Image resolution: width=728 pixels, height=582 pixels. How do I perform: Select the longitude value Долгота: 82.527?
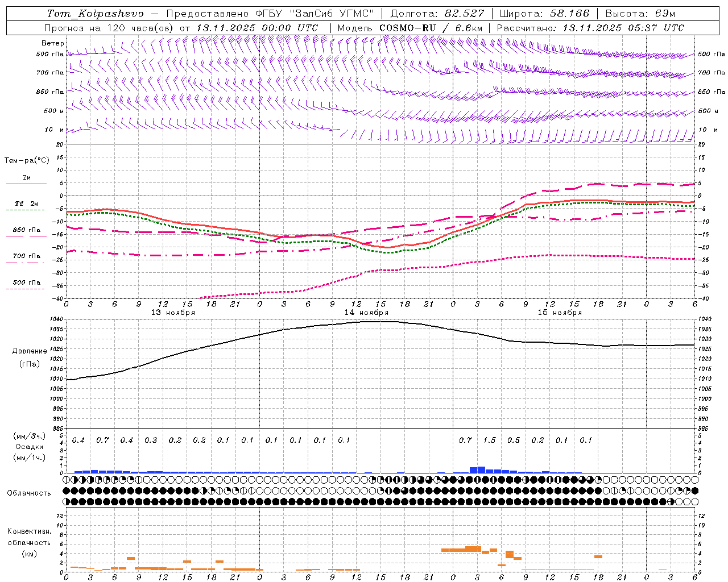pos(437,14)
